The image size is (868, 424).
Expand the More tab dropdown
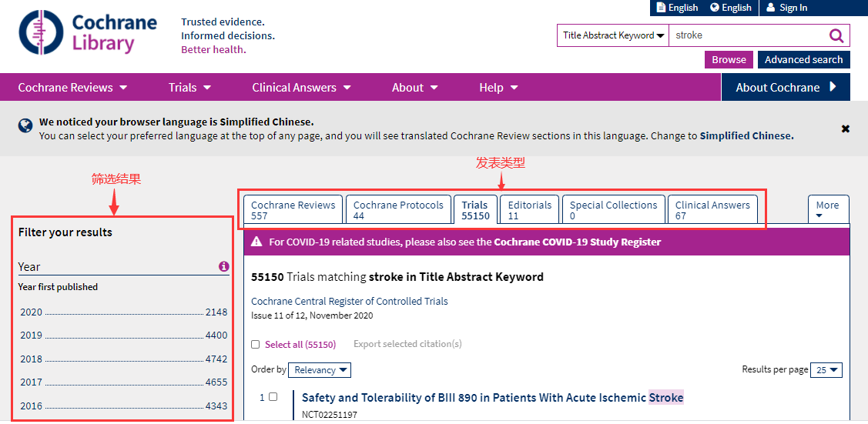click(x=828, y=209)
